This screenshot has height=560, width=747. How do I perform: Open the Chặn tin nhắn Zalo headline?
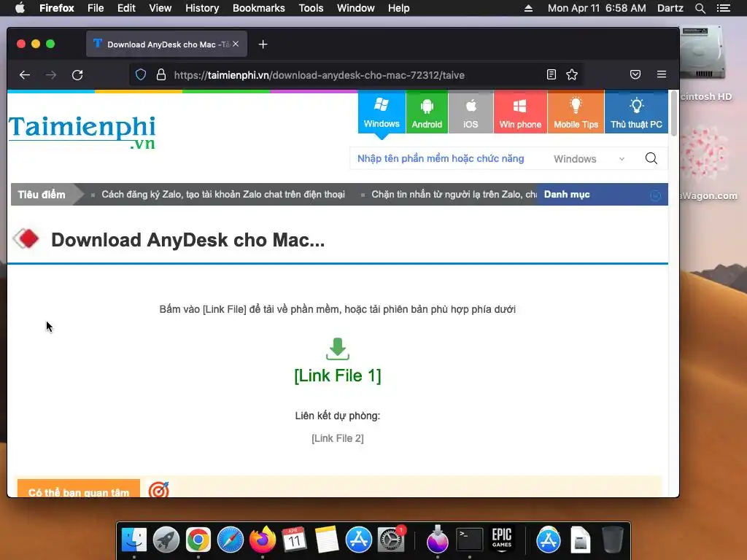(x=454, y=194)
